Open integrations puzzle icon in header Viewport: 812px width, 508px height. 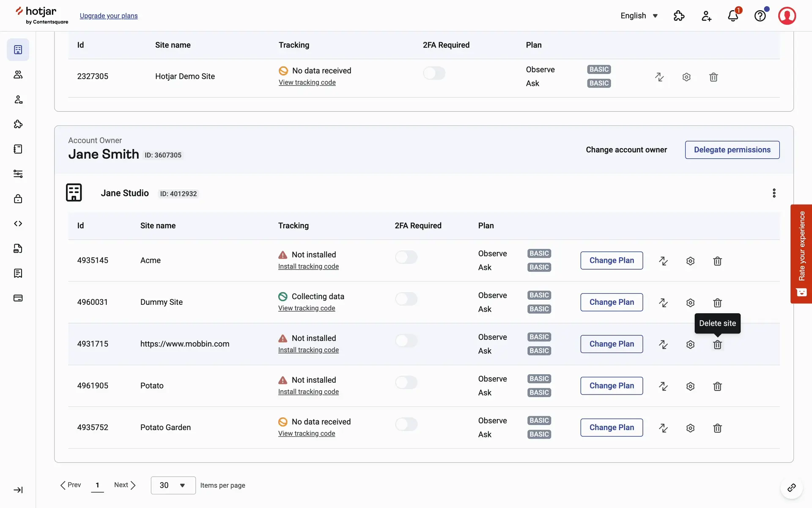coord(679,16)
